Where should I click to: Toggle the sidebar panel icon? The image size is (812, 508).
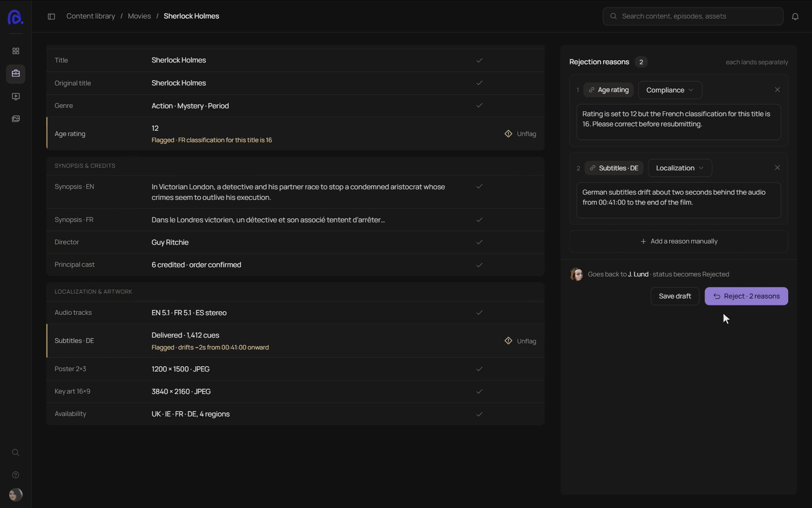(51, 16)
